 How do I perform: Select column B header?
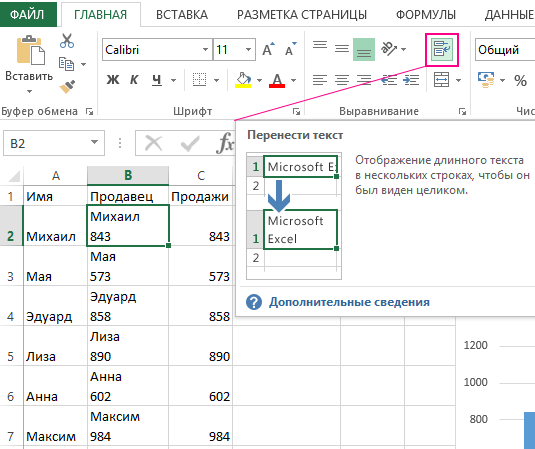(x=128, y=175)
